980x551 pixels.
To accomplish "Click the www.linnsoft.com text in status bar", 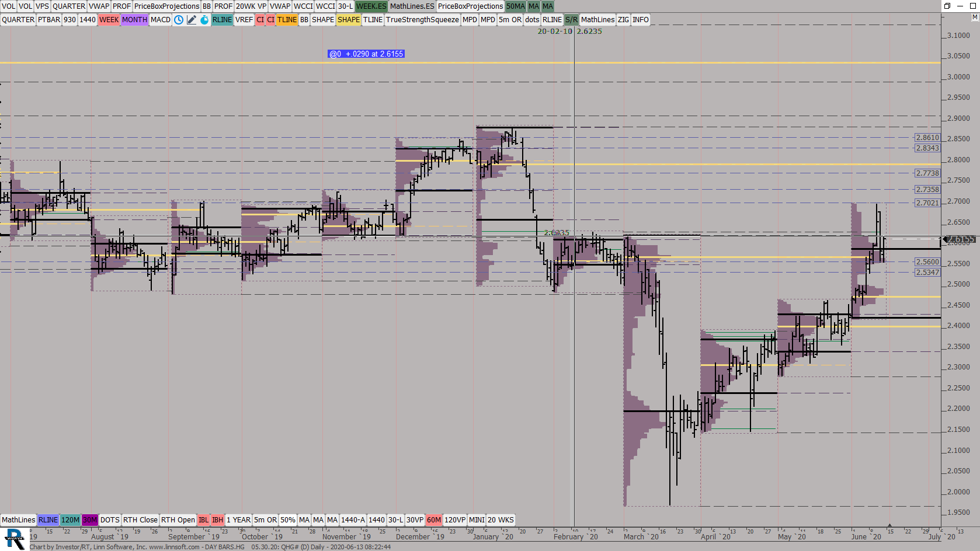I will 174,547.
